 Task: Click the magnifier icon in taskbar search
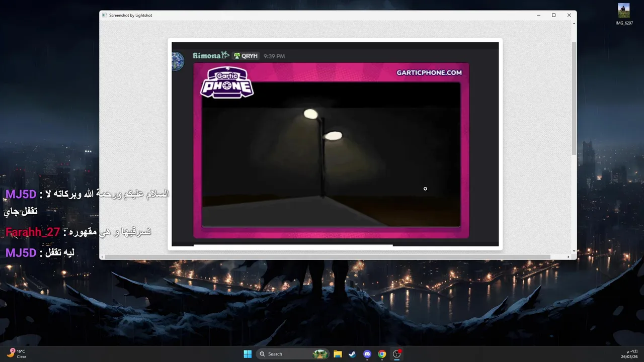pyautogui.click(x=262, y=354)
